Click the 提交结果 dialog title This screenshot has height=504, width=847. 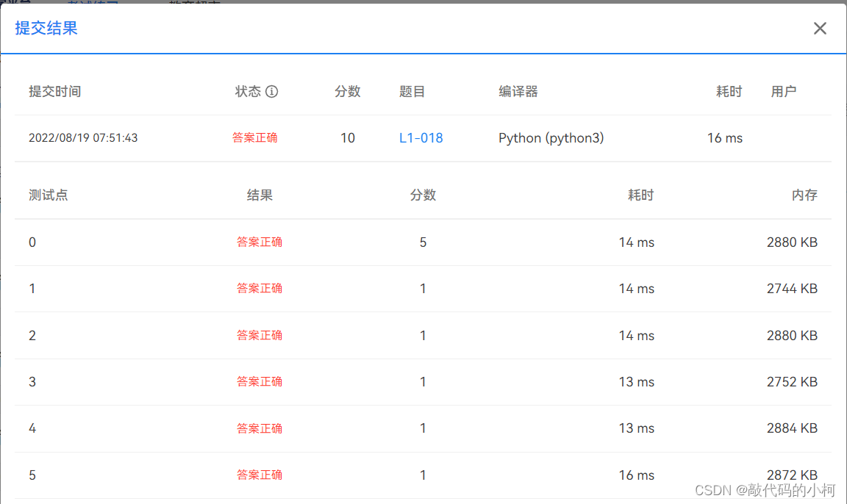click(45, 28)
